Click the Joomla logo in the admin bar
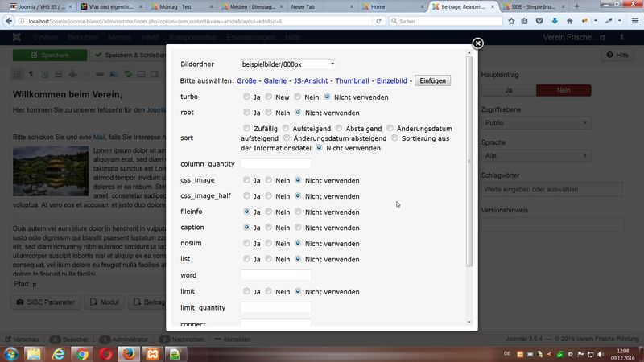This screenshot has height=362, width=644. (x=16, y=37)
